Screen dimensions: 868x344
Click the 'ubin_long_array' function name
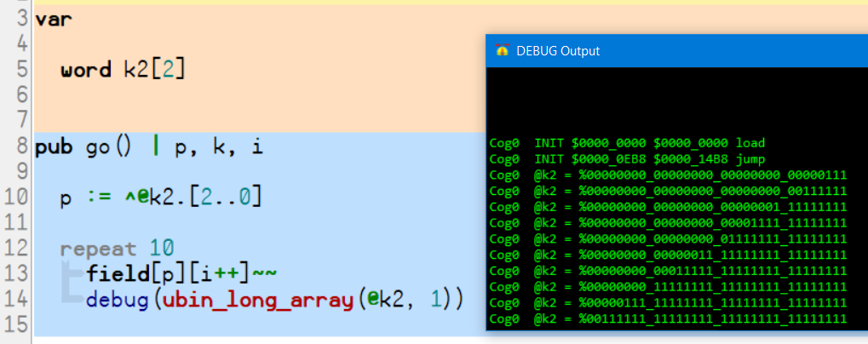257,301
